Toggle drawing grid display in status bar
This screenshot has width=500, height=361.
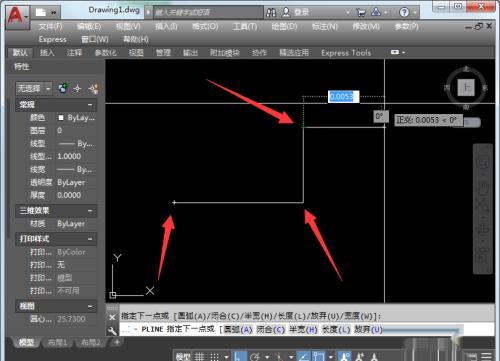[199, 356]
